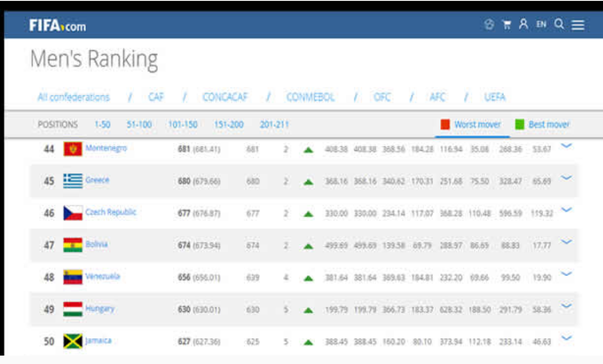
Task: Open the search magnifier icon
Action: 560,24
